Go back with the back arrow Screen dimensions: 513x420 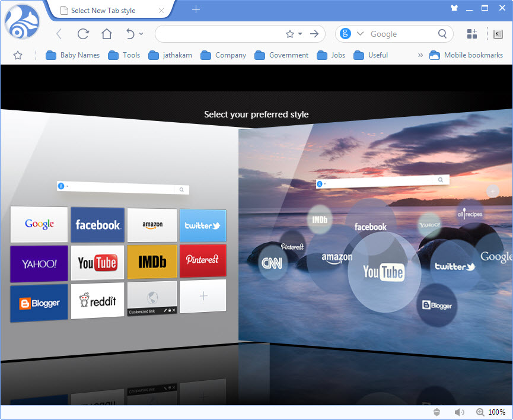59,34
